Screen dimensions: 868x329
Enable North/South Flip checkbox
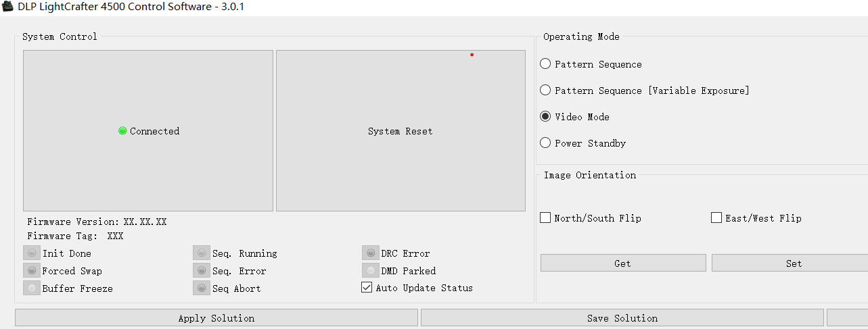pos(545,218)
